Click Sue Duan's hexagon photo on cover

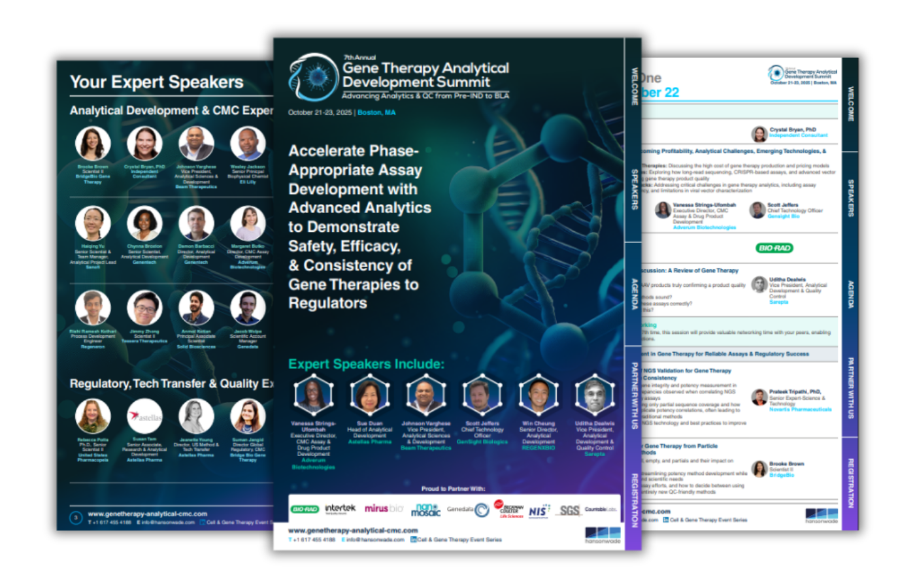coord(370,395)
